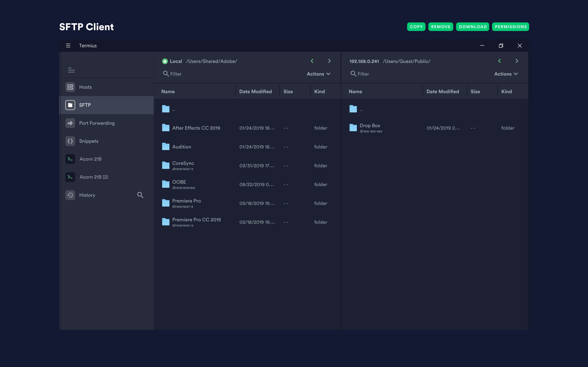Open the Snippets braces icon

pyautogui.click(x=70, y=141)
